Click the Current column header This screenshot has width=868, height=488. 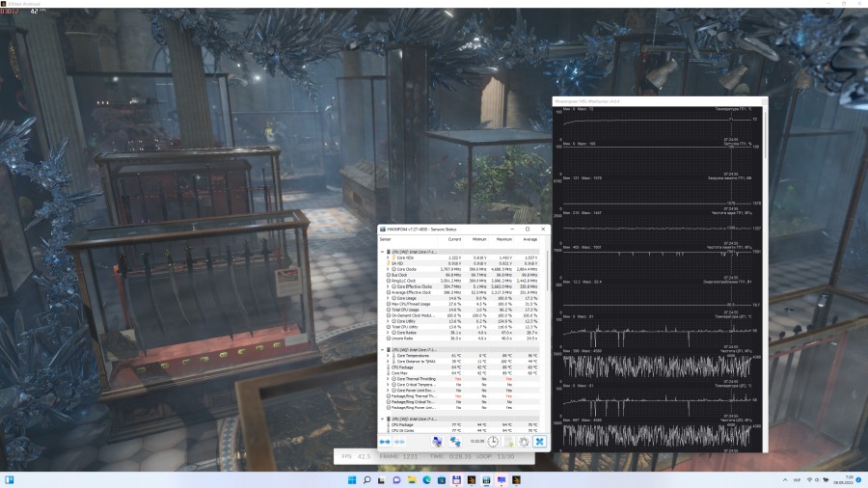[454, 239]
